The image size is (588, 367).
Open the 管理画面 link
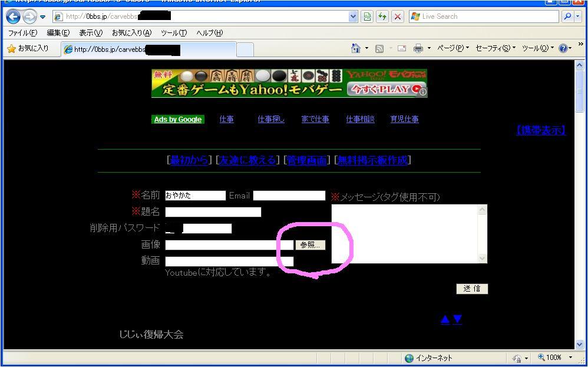[x=306, y=160]
